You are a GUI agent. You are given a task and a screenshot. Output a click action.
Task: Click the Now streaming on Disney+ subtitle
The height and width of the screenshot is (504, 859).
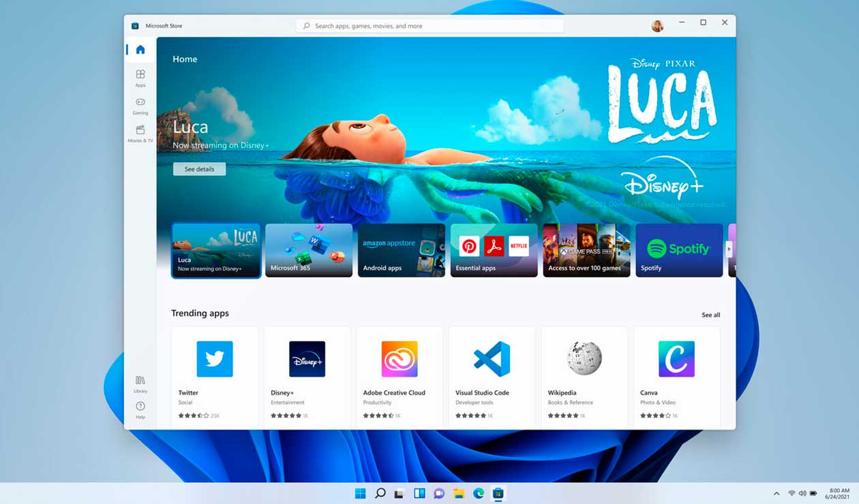(221, 145)
